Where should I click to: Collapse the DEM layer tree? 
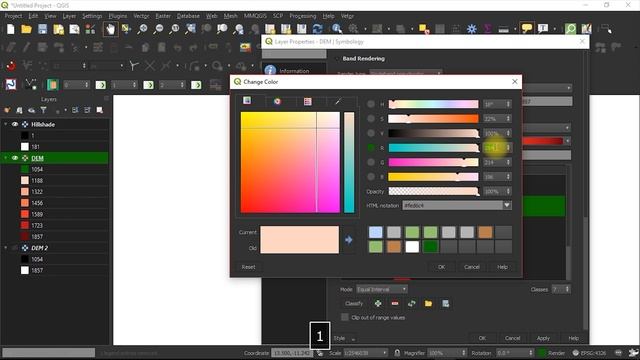[6, 158]
